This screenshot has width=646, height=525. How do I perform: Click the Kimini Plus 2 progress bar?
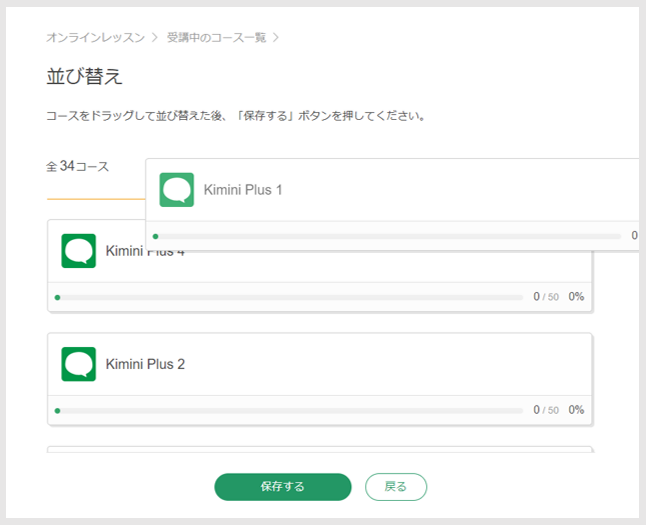tap(289, 410)
